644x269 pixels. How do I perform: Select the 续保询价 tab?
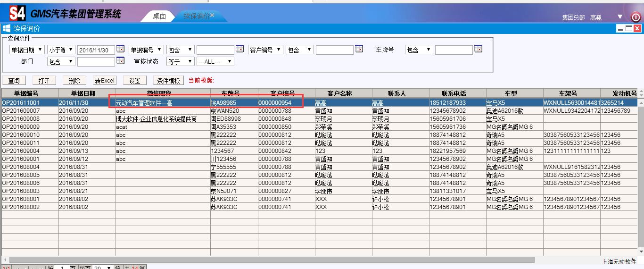pos(196,16)
